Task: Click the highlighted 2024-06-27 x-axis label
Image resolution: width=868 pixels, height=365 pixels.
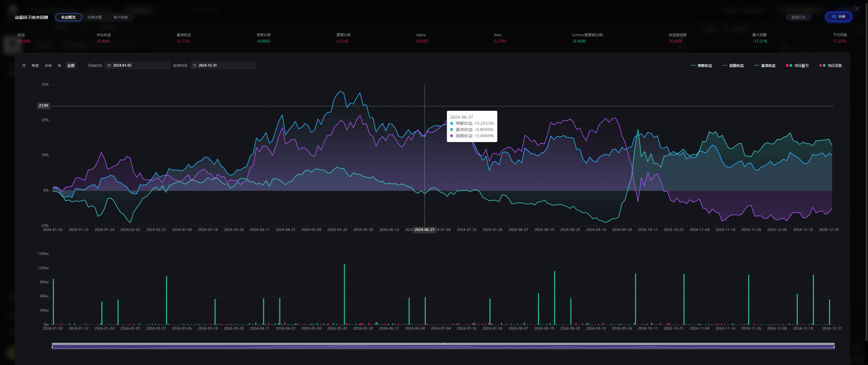Action: (424, 230)
